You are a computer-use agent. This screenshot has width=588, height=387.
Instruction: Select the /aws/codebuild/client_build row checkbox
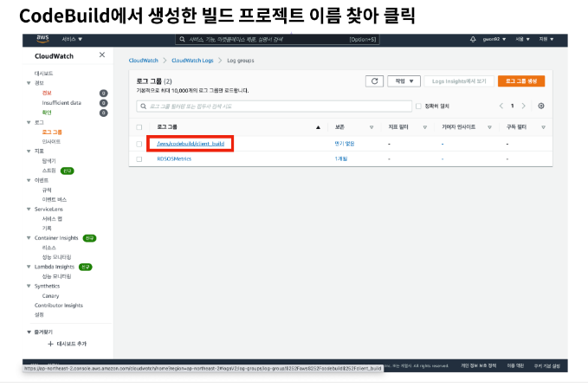pyautogui.click(x=139, y=144)
